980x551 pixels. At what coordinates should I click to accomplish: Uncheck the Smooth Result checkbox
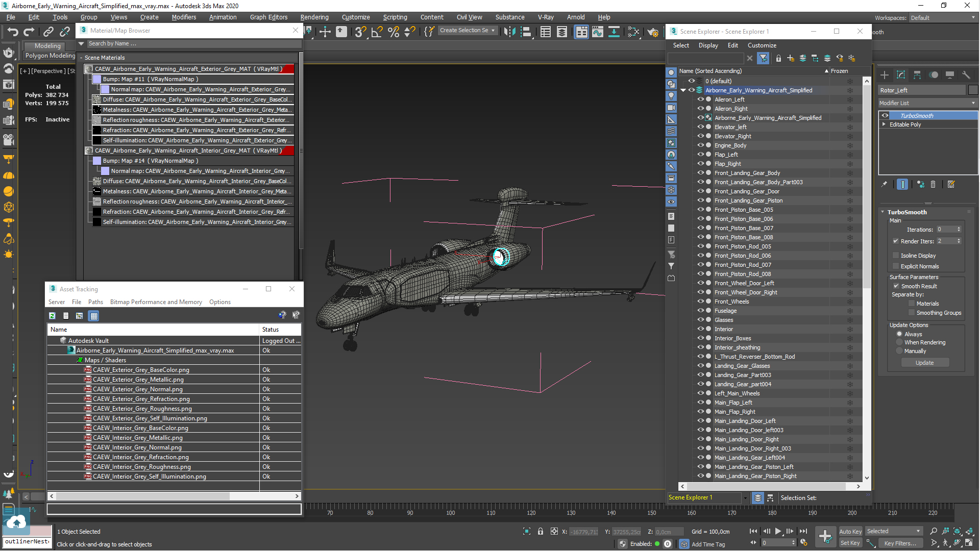coord(896,286)
